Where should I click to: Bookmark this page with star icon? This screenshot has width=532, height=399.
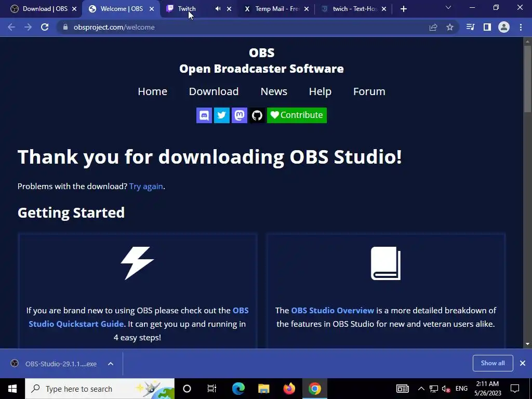coord(450,27)
